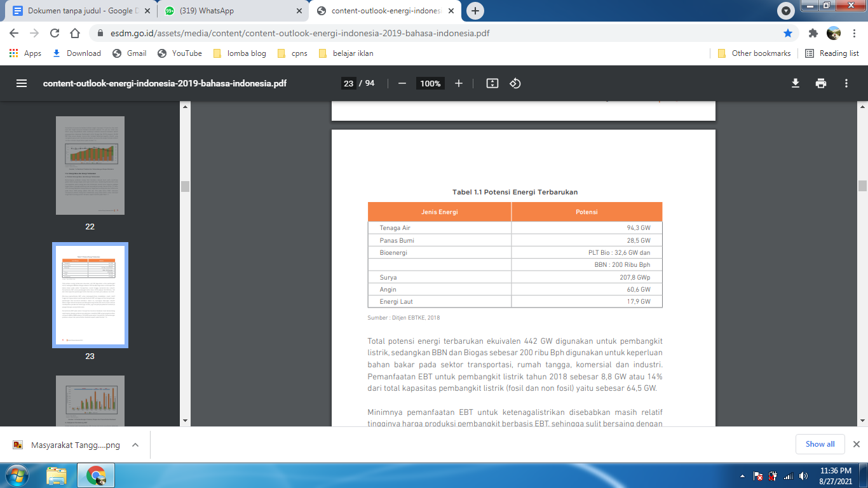Click the fit to page icon
868x488 pixels.
pyautogui.click(x=492, y=83)
